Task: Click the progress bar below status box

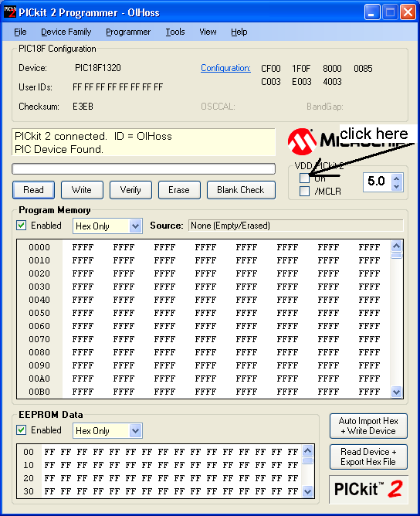Action: [x=144, y=169]
